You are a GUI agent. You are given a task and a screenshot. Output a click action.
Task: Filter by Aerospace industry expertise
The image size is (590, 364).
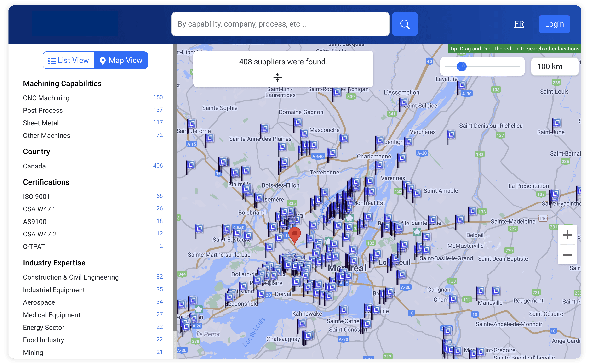[39, 302]
